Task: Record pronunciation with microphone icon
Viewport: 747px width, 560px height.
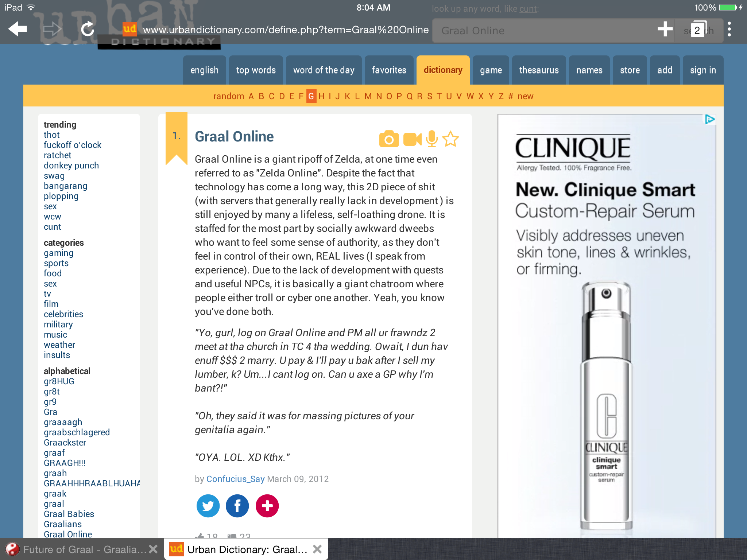Action: coord(432,139)
